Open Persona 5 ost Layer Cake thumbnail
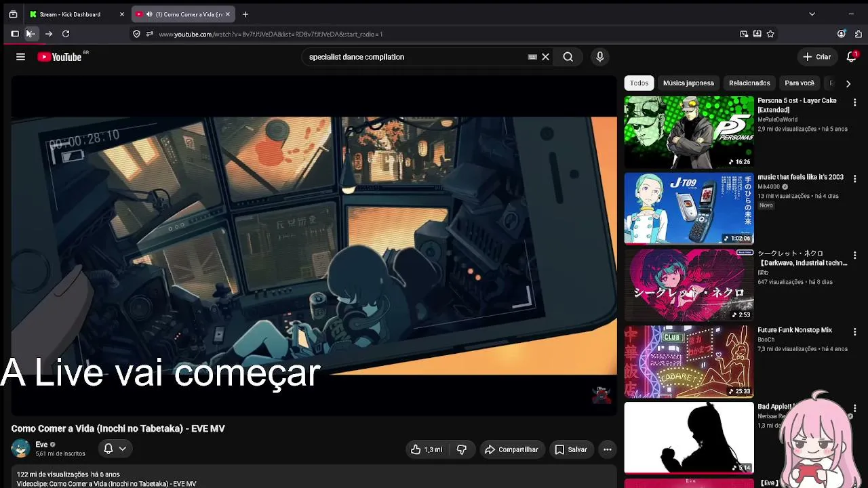Screen dimensions: 868x488 [x=689, y=132]
